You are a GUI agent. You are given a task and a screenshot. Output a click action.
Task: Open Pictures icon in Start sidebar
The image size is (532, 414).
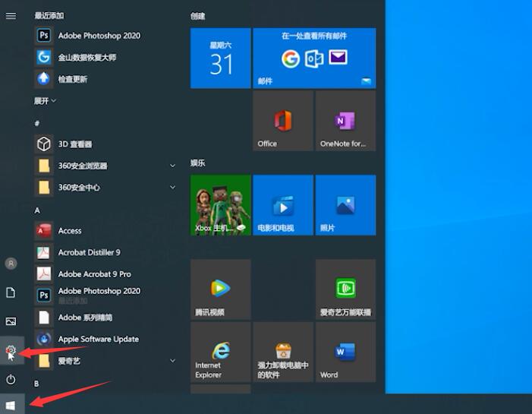[x=11, y=321]
